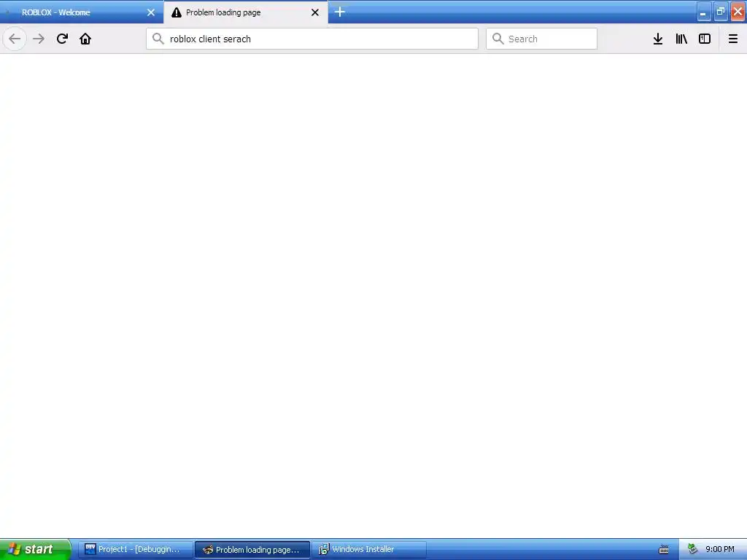Click the keyboard icon in taskbar

pos(664,550)
